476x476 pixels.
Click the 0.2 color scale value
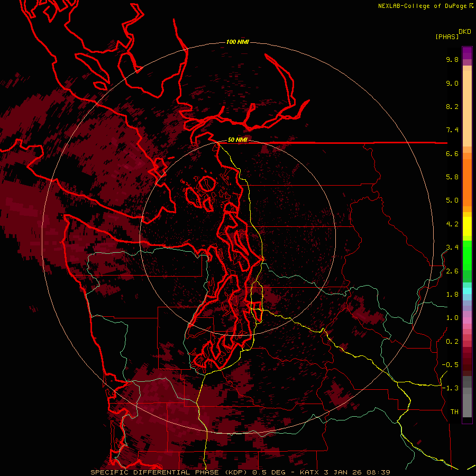pyautogui.click(x=452, y=342)
